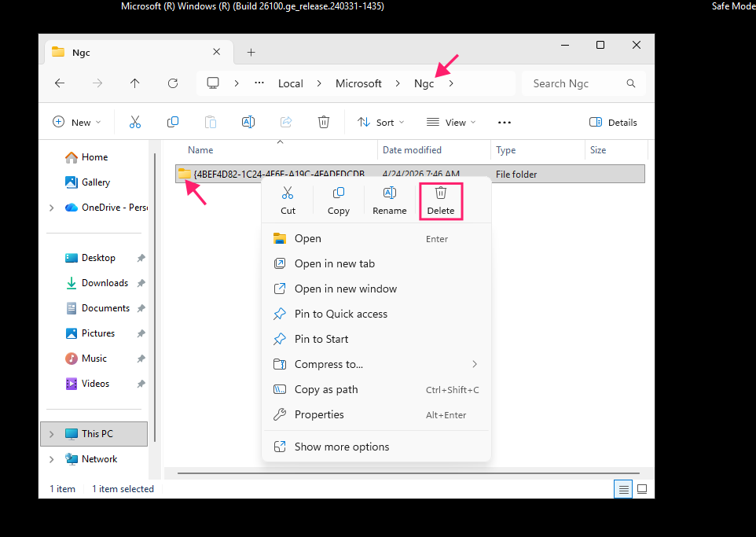Image resolution: width=756 pixels, height=537 pixels.
Task: Click the Ngc tab title
Action: (81, 53)
